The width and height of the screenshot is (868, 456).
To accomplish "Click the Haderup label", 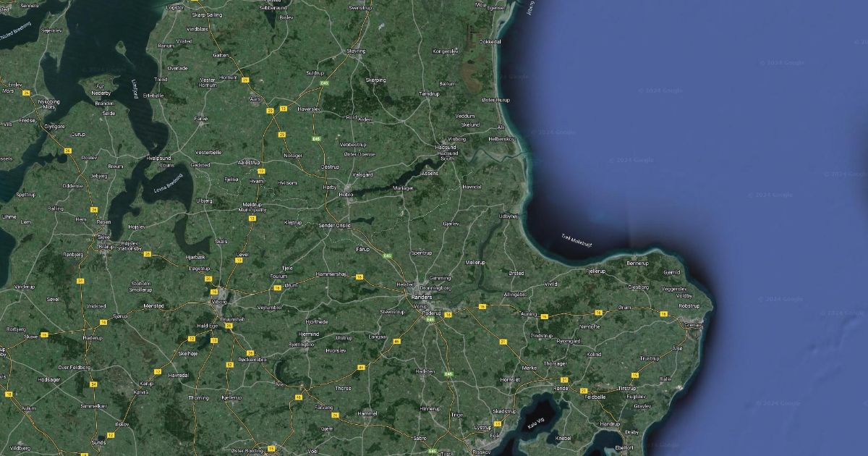I will [93, 338].
